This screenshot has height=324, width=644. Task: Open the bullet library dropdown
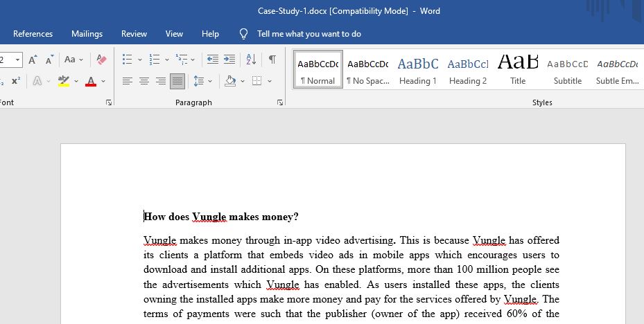[139, 60]
